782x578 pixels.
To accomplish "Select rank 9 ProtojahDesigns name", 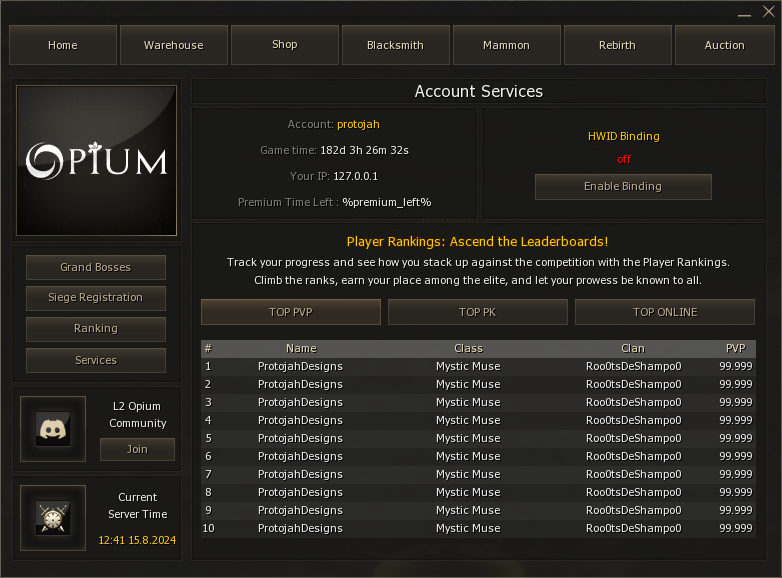I will [x=300, y=510].
